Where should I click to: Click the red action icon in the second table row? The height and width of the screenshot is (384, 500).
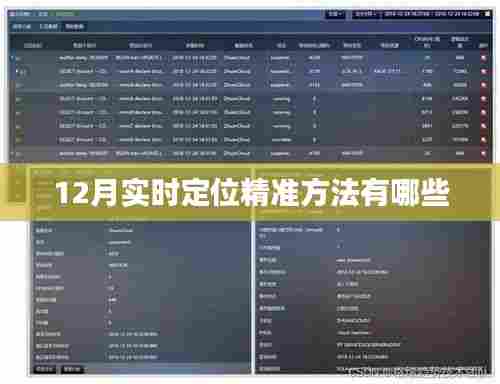pyautogui.click(x=483, y=71)
